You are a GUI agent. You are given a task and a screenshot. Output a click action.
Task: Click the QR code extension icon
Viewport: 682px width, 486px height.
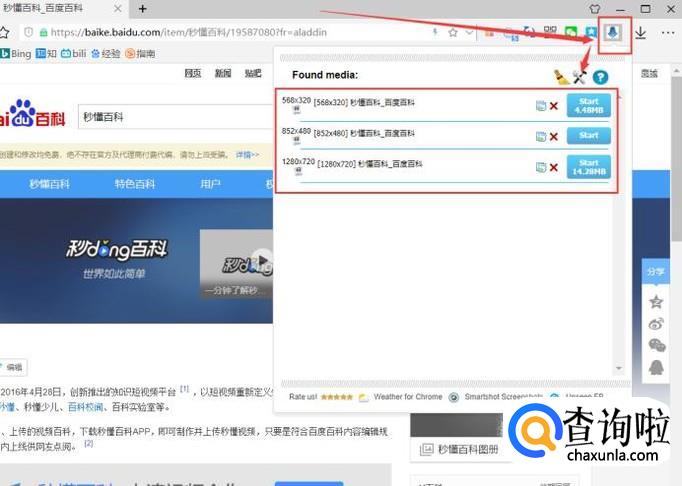click(x=550, y=32)
